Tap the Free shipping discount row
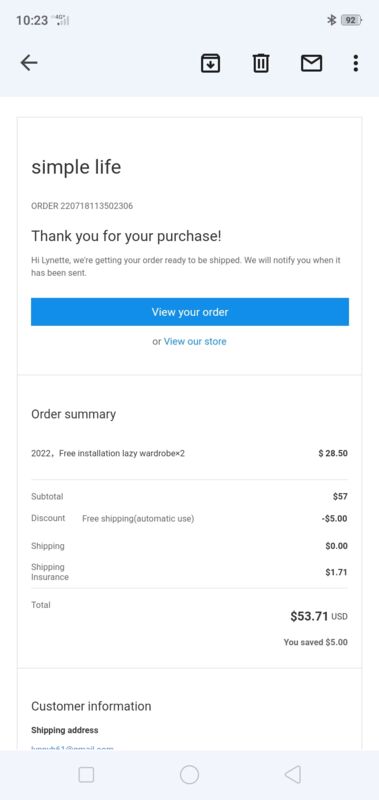379x800 pixels. click(189, 518)
